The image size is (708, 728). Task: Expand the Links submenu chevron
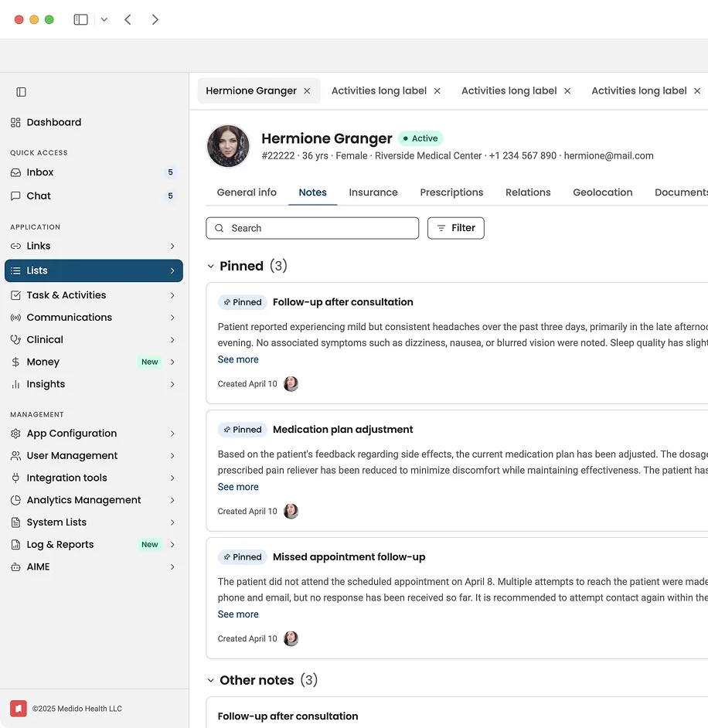[172, 246]
